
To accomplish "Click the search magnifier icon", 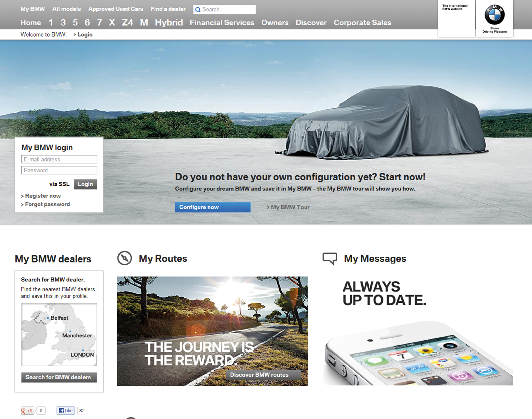I will 198,10.
